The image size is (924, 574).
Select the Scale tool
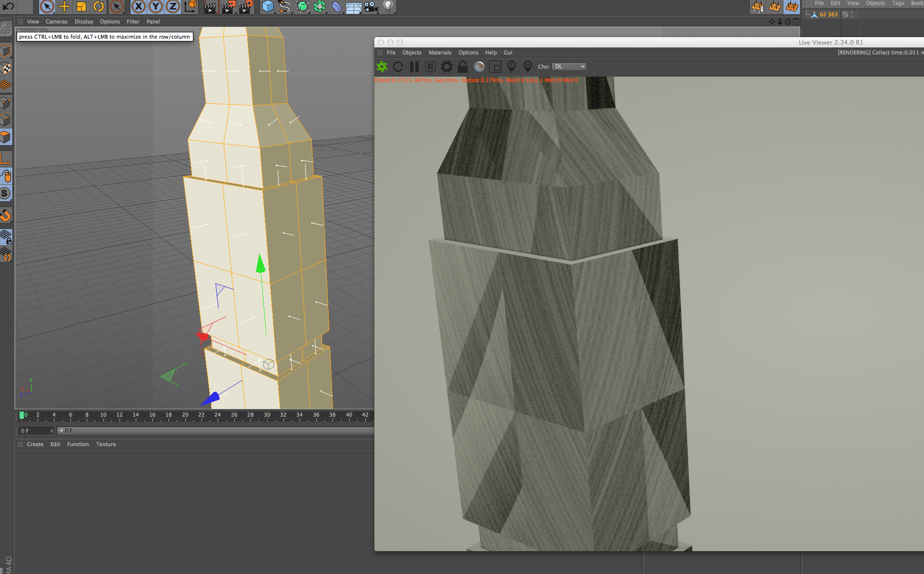pyautogui.click(x=81, y=7)
